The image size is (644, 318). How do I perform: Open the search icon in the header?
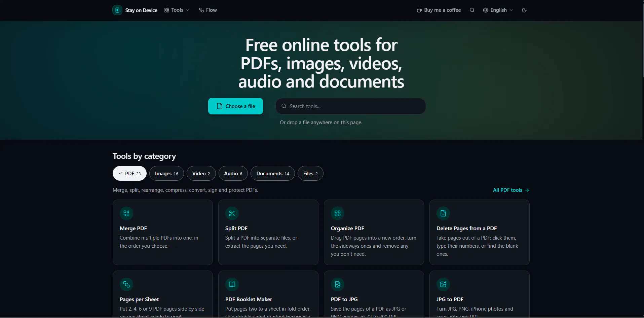tap(472, 10)
